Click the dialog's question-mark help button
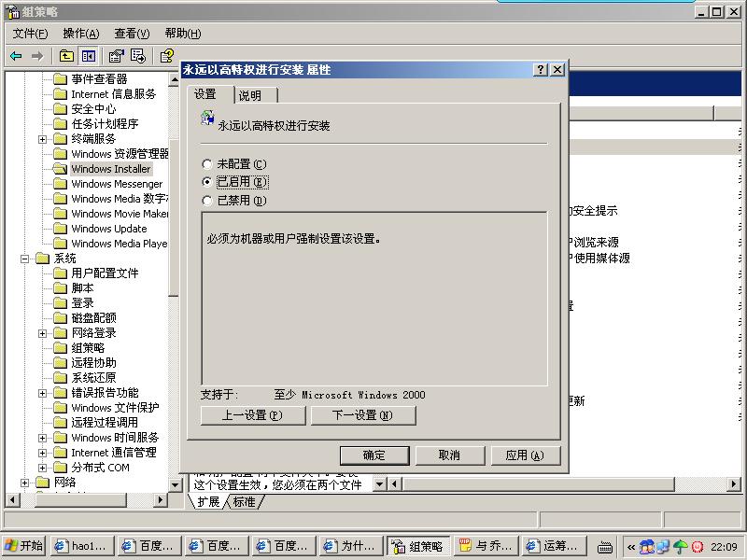The height and width of the screenshot is (560, 747). 541,69
